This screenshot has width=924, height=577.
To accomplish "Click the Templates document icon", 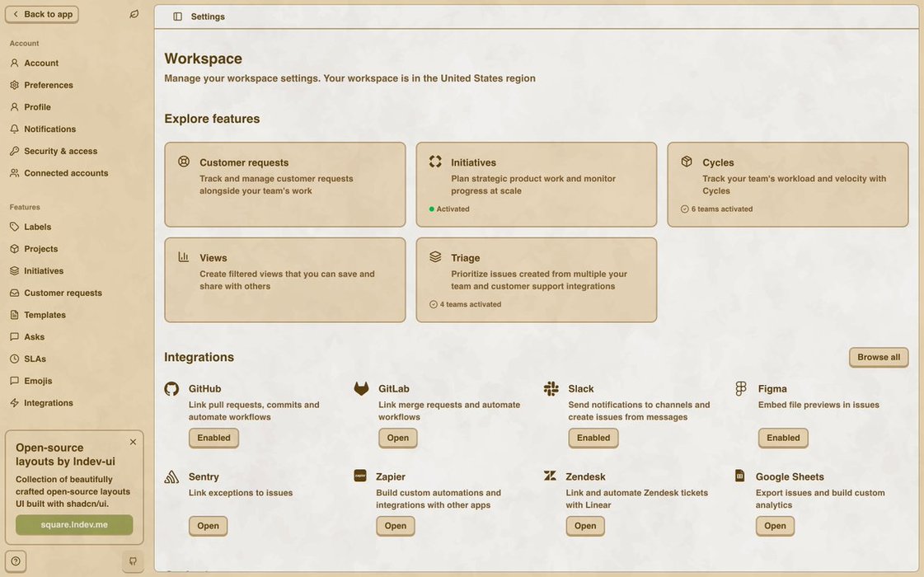I will pyautogui.click(x=15, y=315).
